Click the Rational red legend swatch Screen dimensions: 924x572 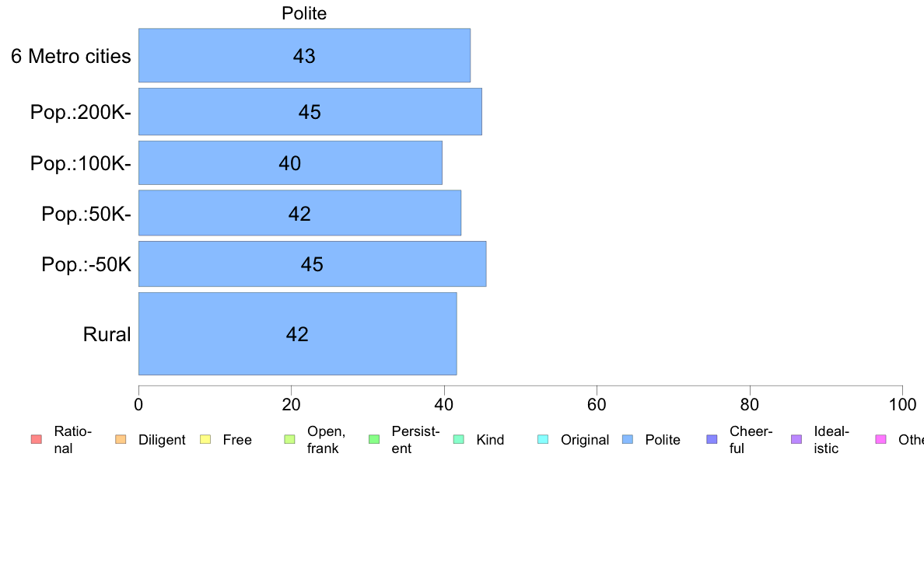[37, 439]
